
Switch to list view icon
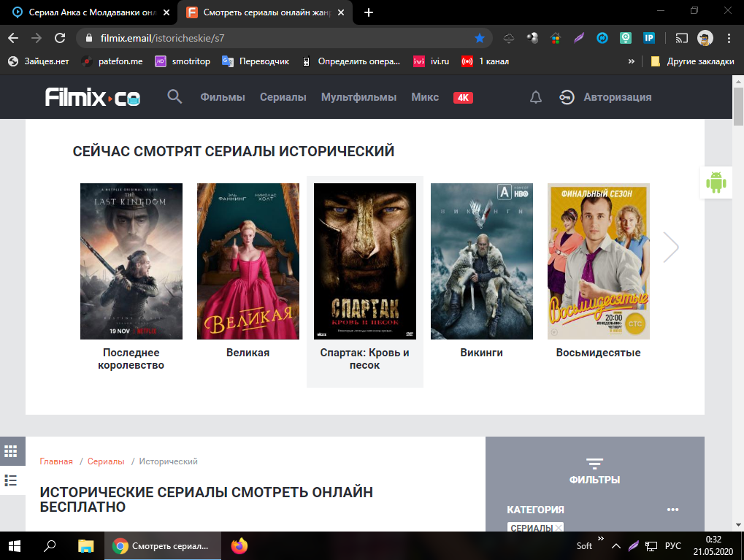coord(11,480)
